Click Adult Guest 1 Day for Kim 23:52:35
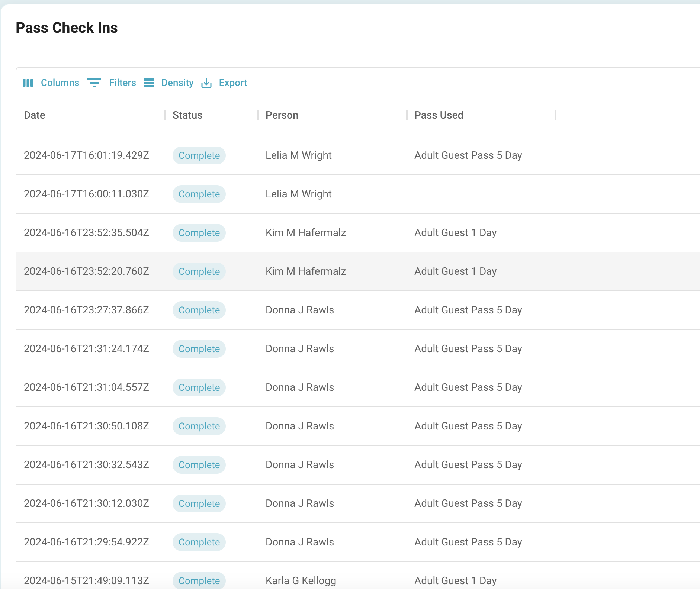The image size is (700, 589). click(456, 233)
